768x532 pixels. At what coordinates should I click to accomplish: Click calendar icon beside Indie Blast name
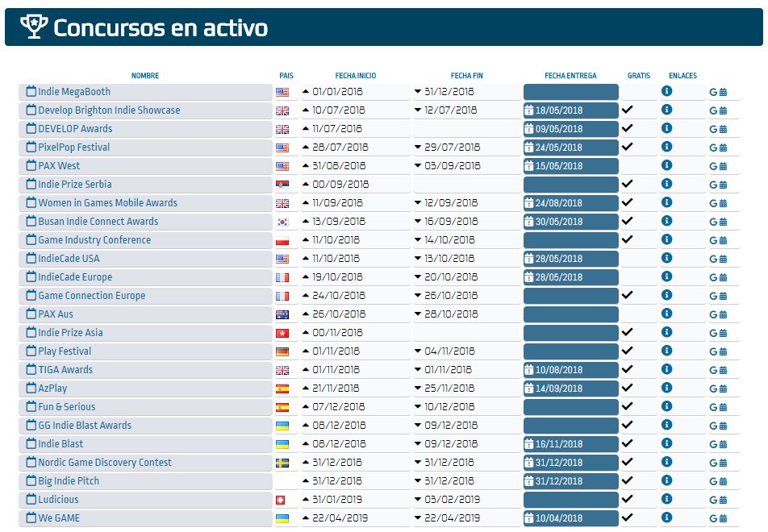(31, 443)
